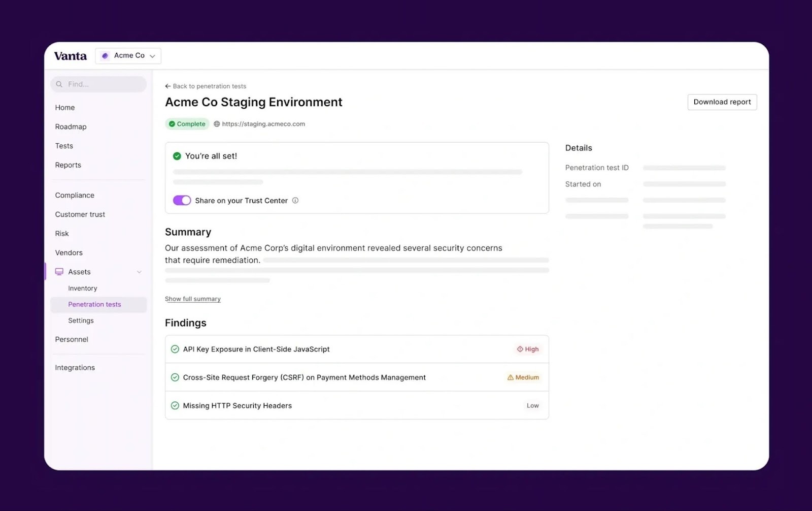Viewport: 812px width, 511px height.
Task: Open the Cross-Site Request Forgery finding
Action: click(357, 377)
